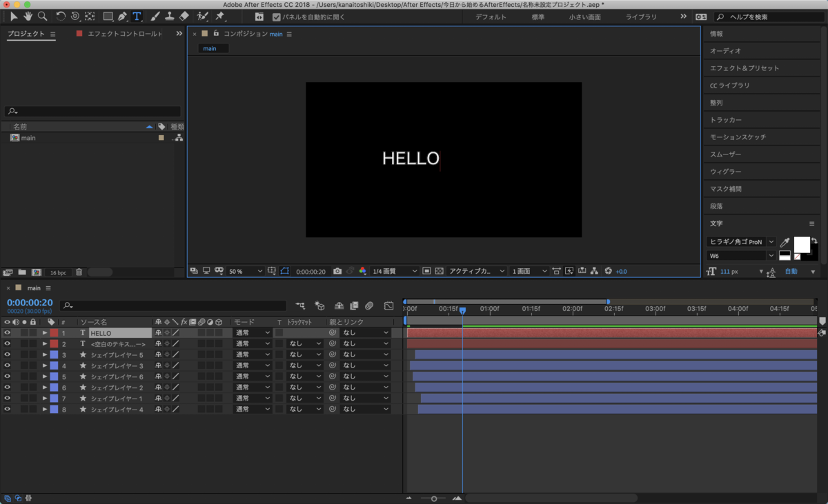Click the red label of HELLO layer
This screenshot has height=504, width=828.
pyautogui.click(x=54, y=333)
